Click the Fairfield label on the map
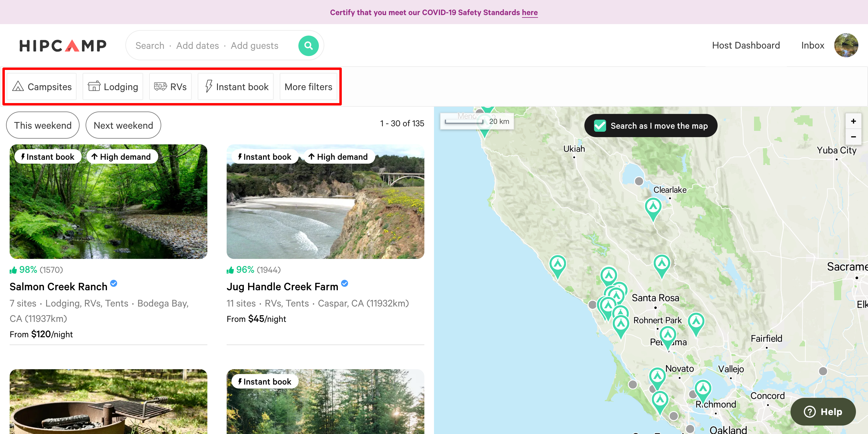868x434 pixels. tap(766, 338)
